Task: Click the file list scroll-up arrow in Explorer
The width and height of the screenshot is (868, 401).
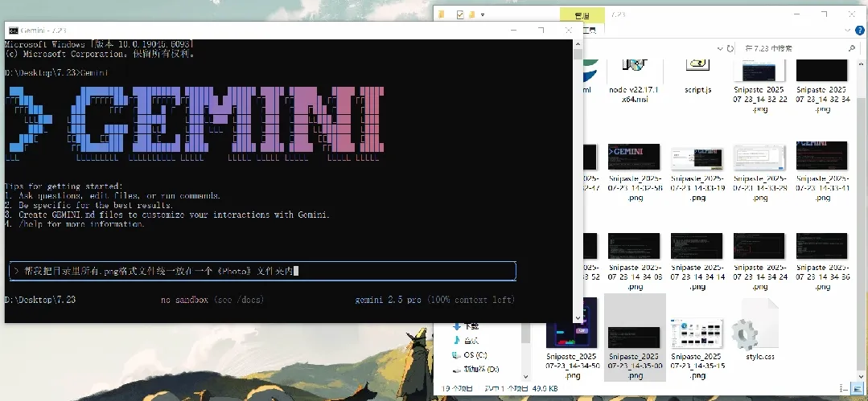Action: tap(860, 62)
